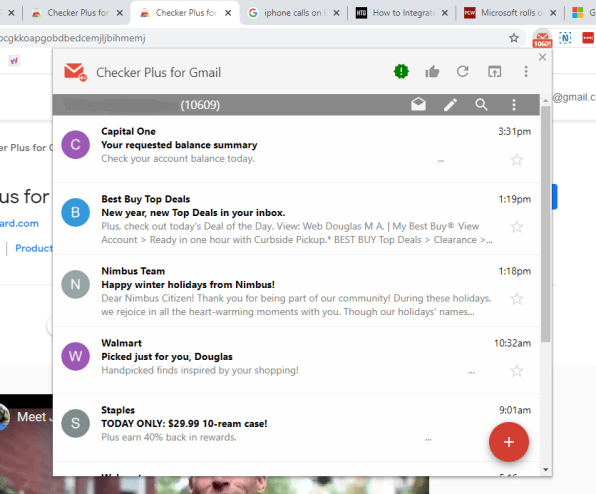Image resolution: width=596 pixels, height=494 pixels.
Task: Click the green alert badge icon
Action: click(x=401, y=71)
